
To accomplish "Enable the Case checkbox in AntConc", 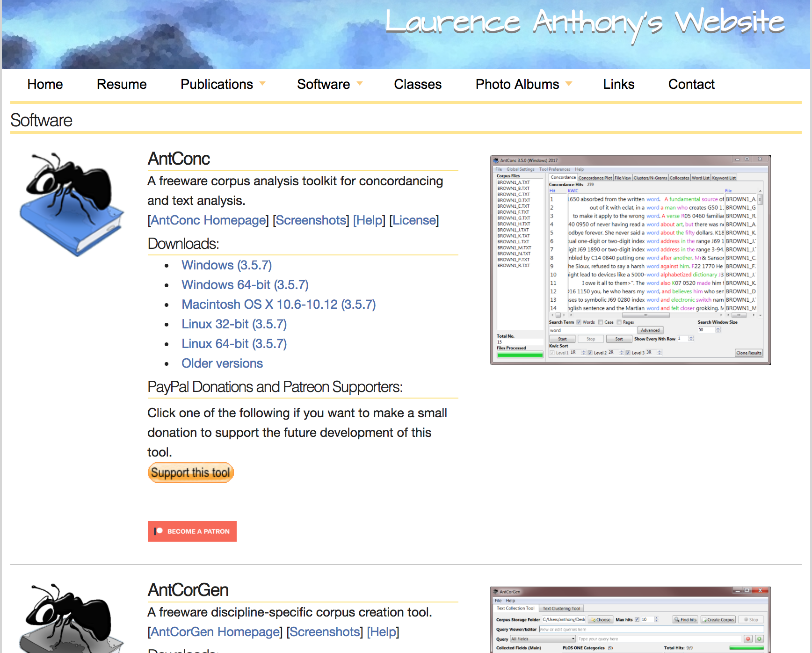I will [x=601, y=322].
